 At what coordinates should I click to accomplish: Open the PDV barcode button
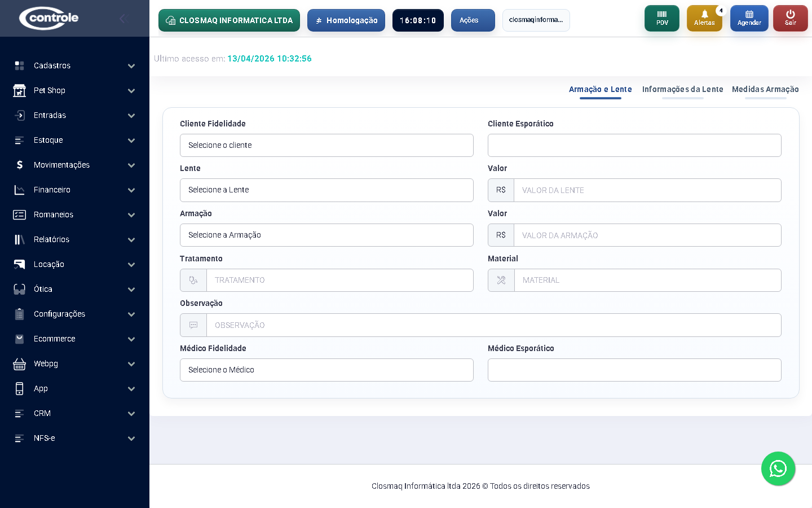coord(662,18)
